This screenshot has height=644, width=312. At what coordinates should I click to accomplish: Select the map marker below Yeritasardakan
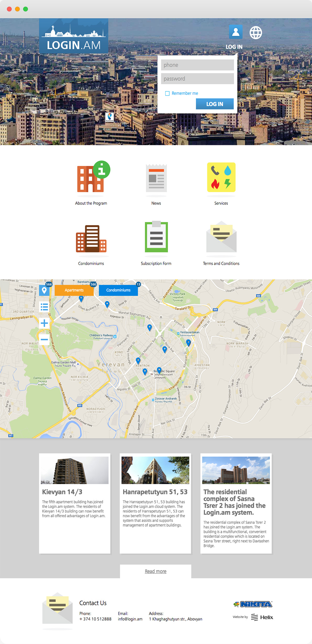188,343
